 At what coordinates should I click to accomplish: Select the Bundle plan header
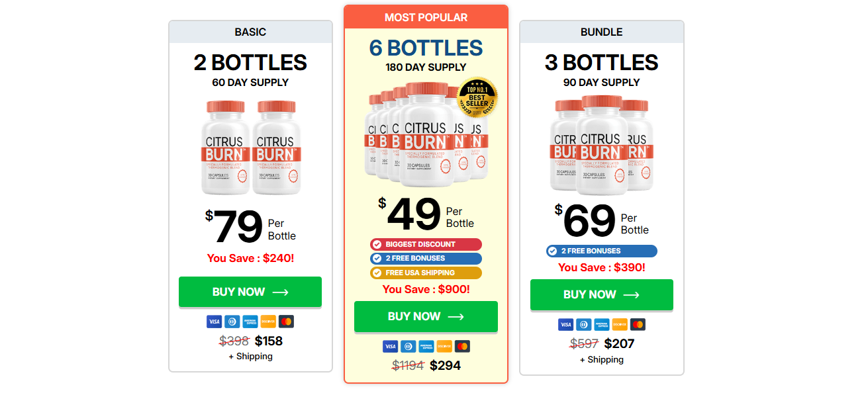(601, 32)
